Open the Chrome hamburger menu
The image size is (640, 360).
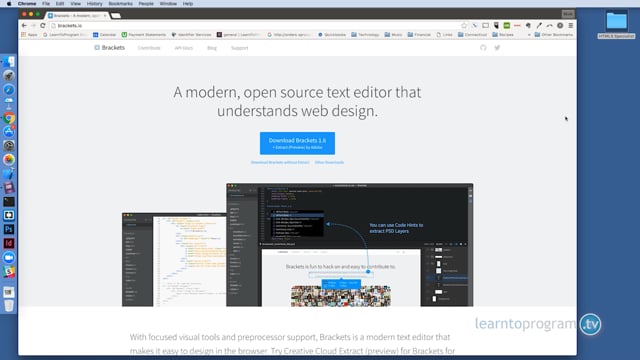[x=571, y=25]
